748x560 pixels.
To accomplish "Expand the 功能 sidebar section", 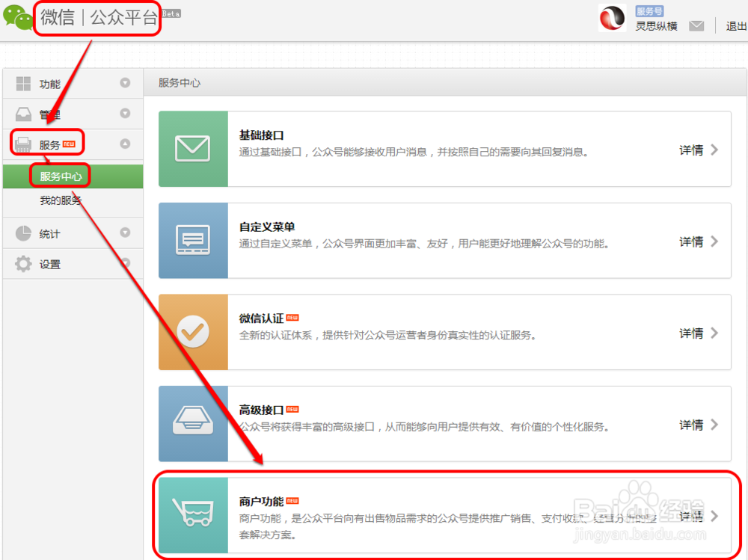I will click(125, 84).
